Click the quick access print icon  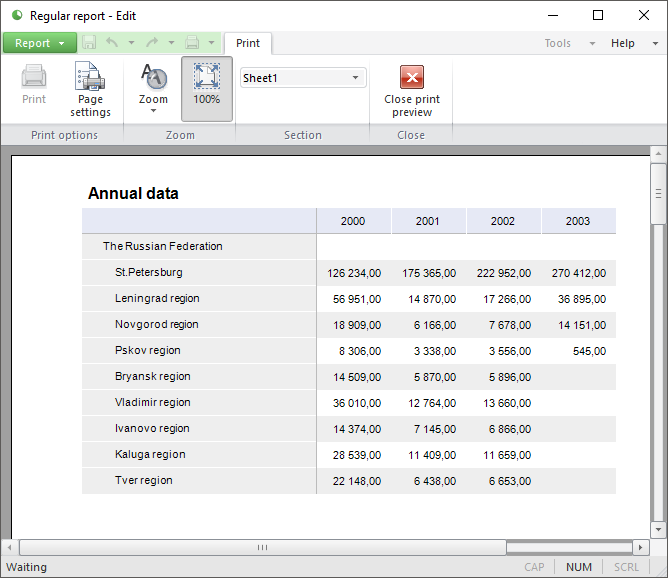192,43
